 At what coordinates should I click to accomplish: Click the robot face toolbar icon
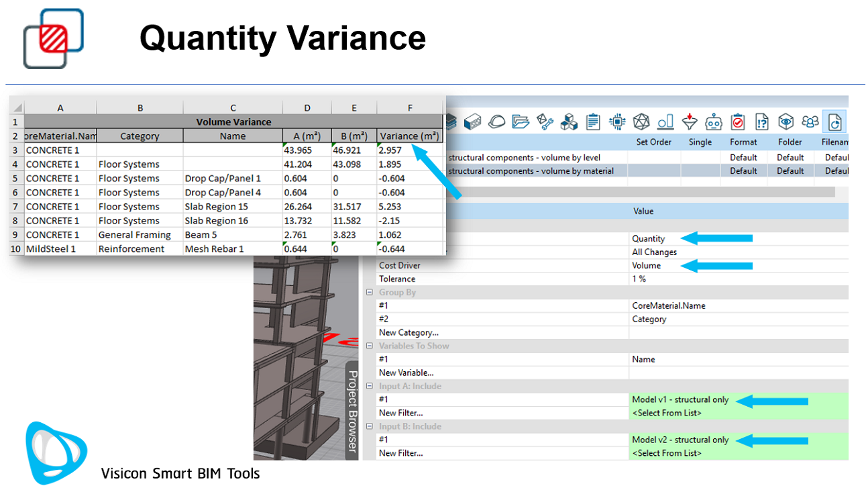[x=714, y=121]
